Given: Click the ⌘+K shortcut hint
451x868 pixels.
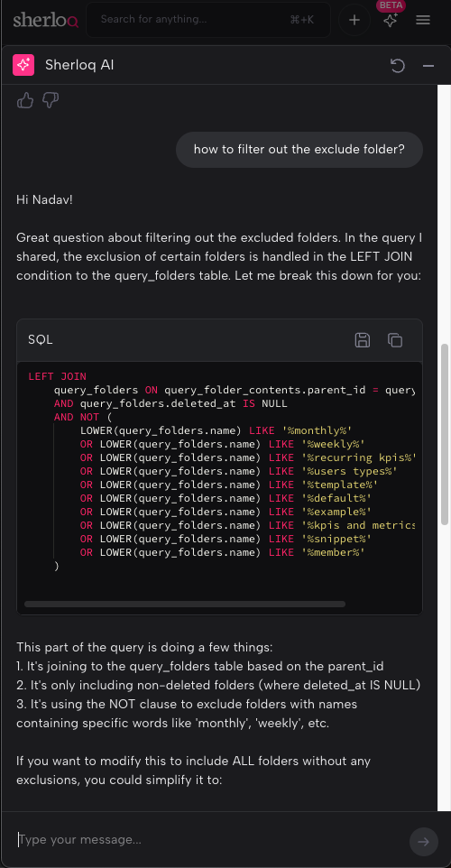Looking at the screenshot, I should (301, 20).
